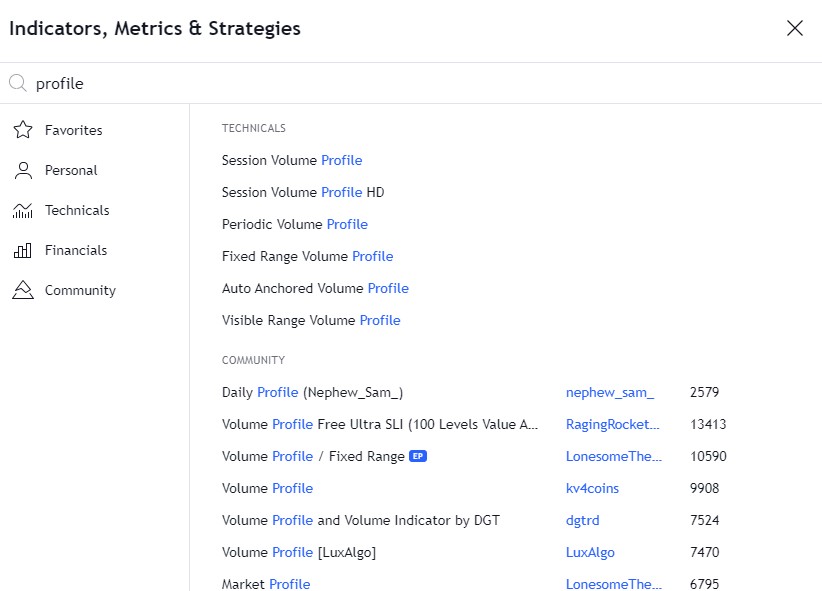Click the 7470 count on LuxAlgo row
822x591 pixels.
click(704, 552)
